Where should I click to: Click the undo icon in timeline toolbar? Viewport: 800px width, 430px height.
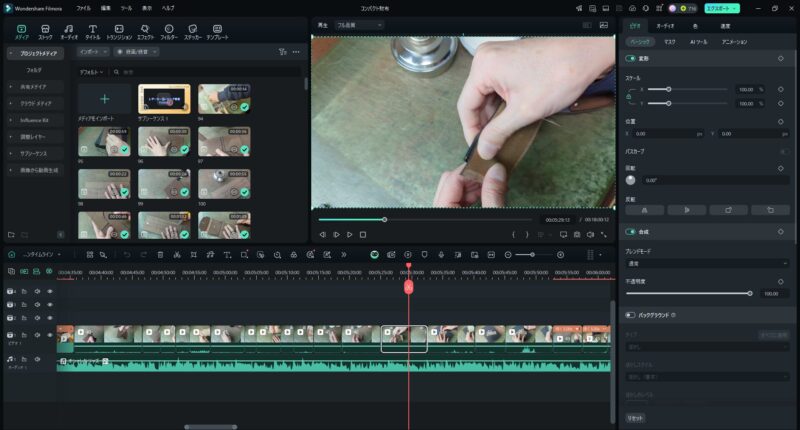point(127,255)
